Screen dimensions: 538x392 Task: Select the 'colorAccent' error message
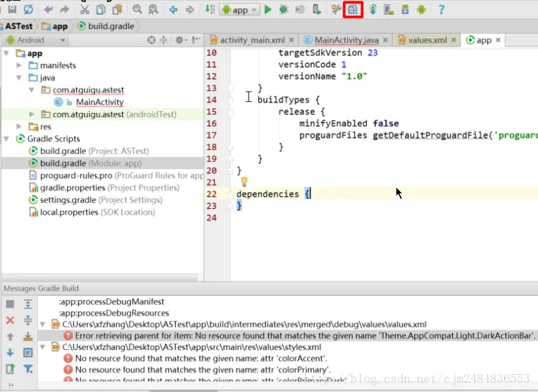pos(201,359)
